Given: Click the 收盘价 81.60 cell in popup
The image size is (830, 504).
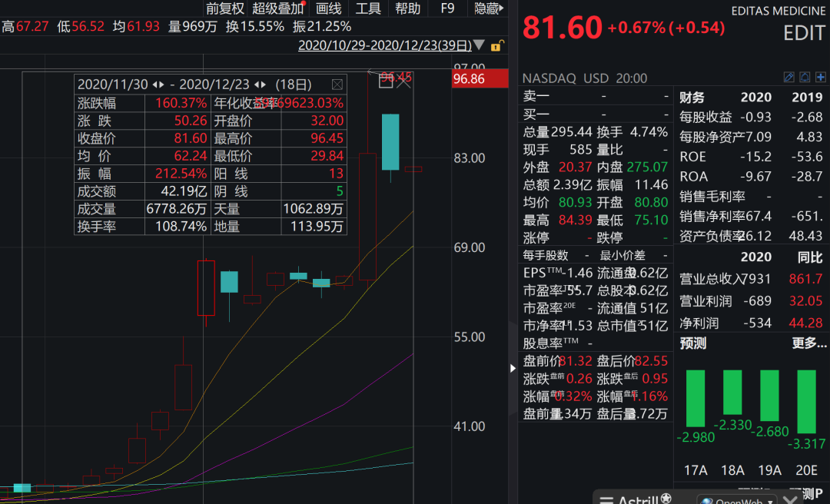Looking at the screenshot, I should [x=191, y=138].
